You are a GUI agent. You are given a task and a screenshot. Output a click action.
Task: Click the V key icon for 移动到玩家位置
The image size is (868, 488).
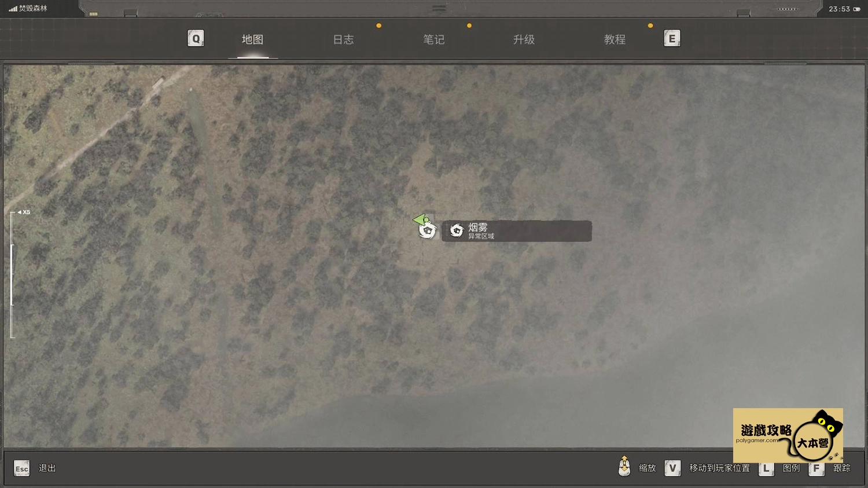point(672,468)
